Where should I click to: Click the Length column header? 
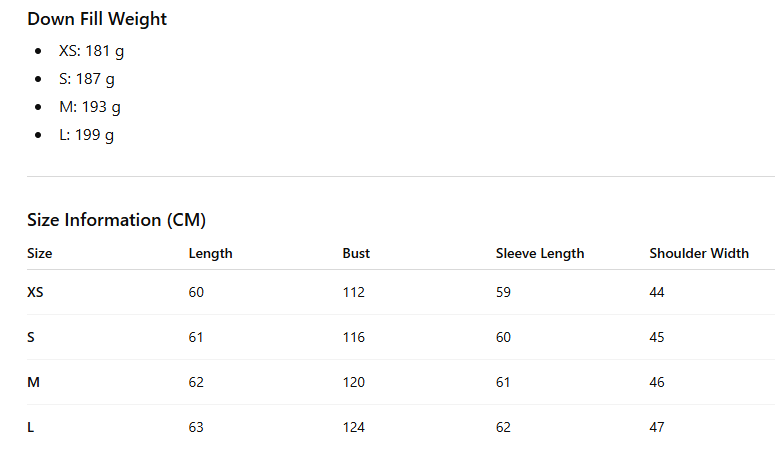210,253
